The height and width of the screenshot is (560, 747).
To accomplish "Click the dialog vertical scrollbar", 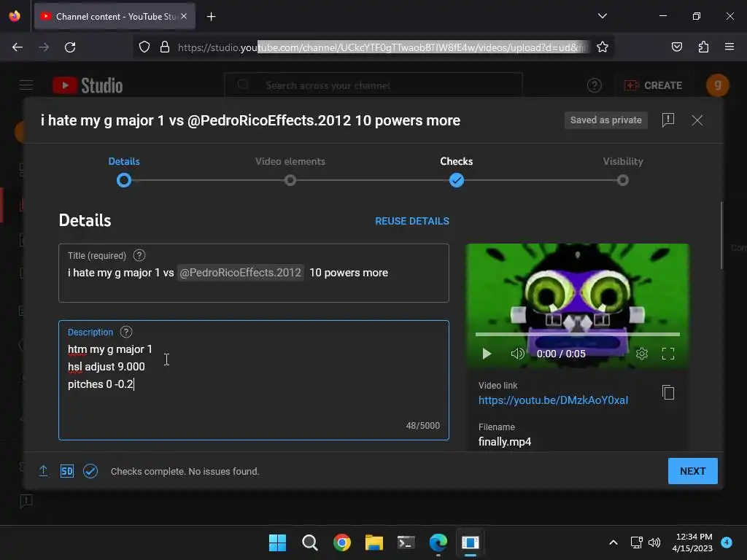I will [x=721, y=236].
